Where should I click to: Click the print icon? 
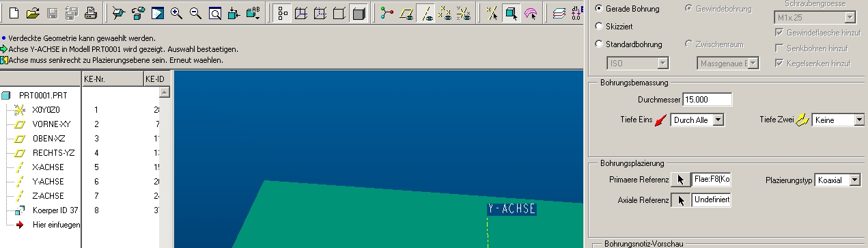tap(90, 12)
